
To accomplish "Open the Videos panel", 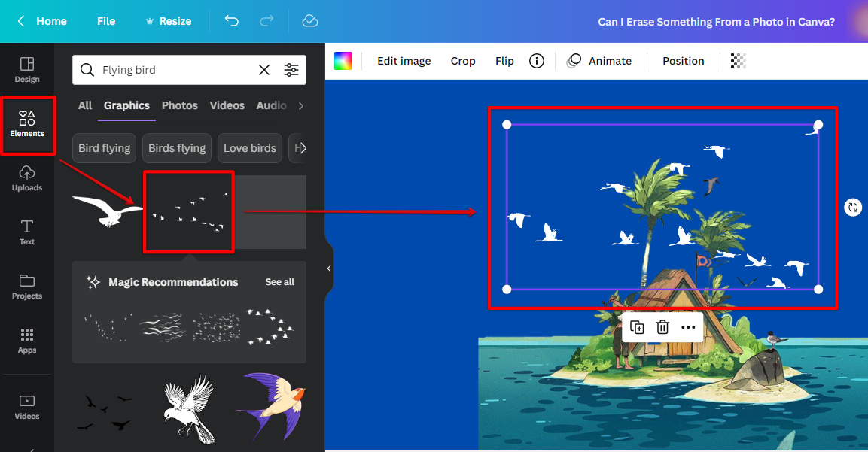I will click(x=27, y=405).
